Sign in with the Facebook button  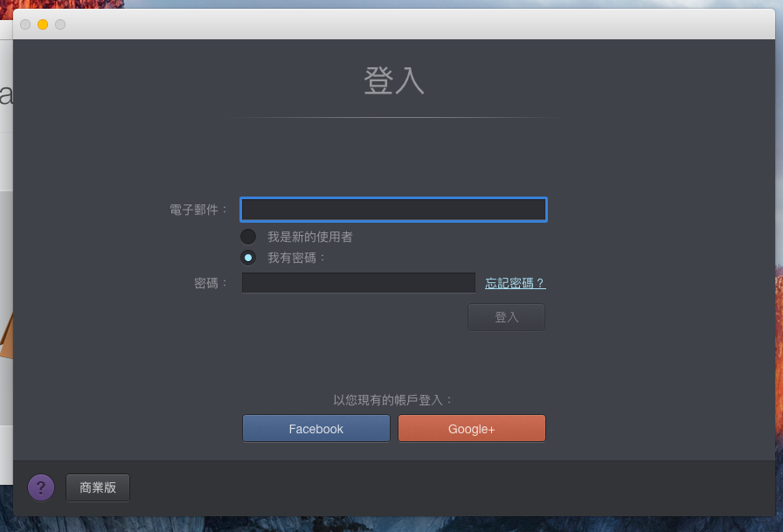(316, 428)
